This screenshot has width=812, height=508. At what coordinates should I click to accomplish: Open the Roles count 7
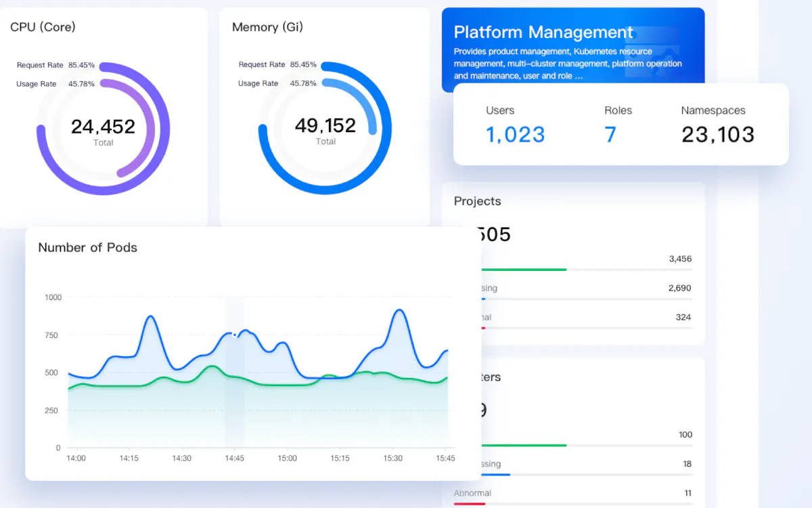pyautogui.click(x=610, y=134)
